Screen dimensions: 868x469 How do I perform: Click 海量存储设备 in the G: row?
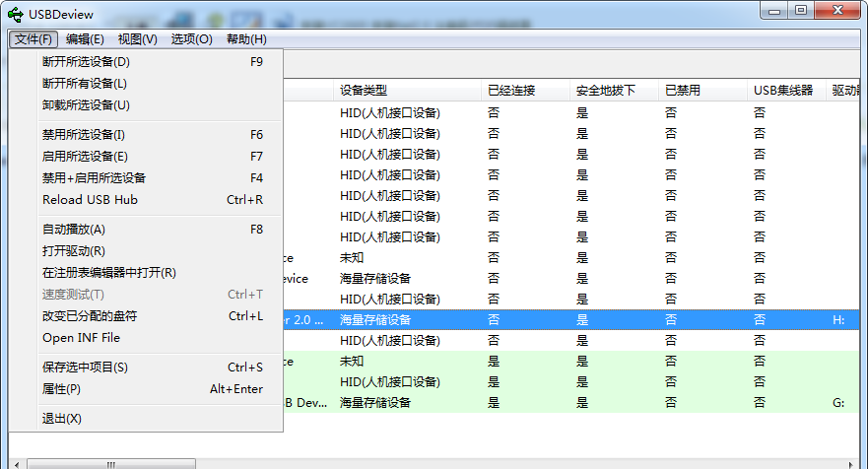point(375,403)
